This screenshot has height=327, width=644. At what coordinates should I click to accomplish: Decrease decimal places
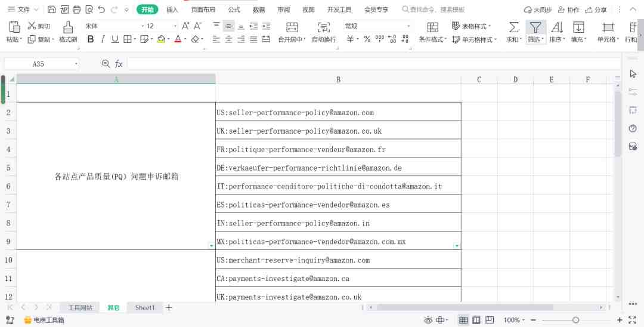[x=405, y=39]
